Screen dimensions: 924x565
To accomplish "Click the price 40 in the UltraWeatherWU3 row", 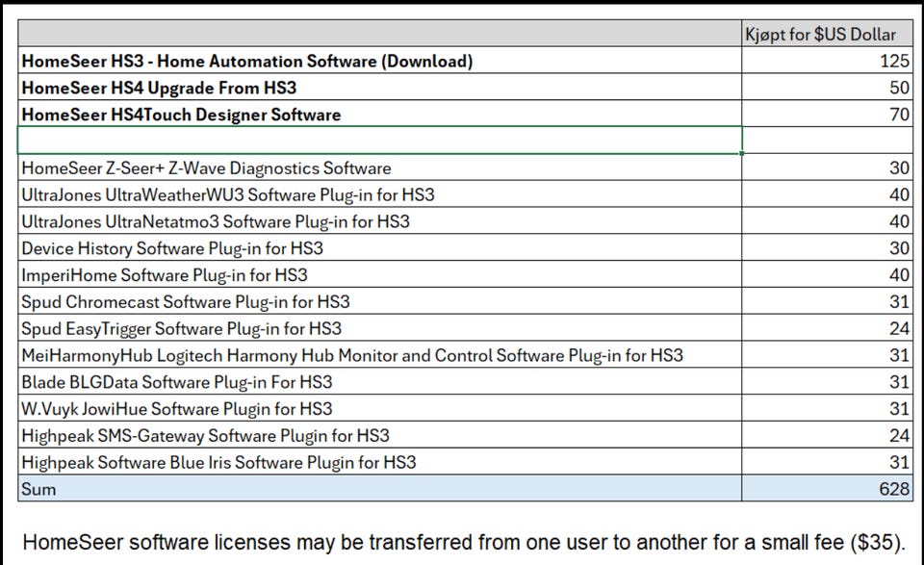I will tap(827, 194).
